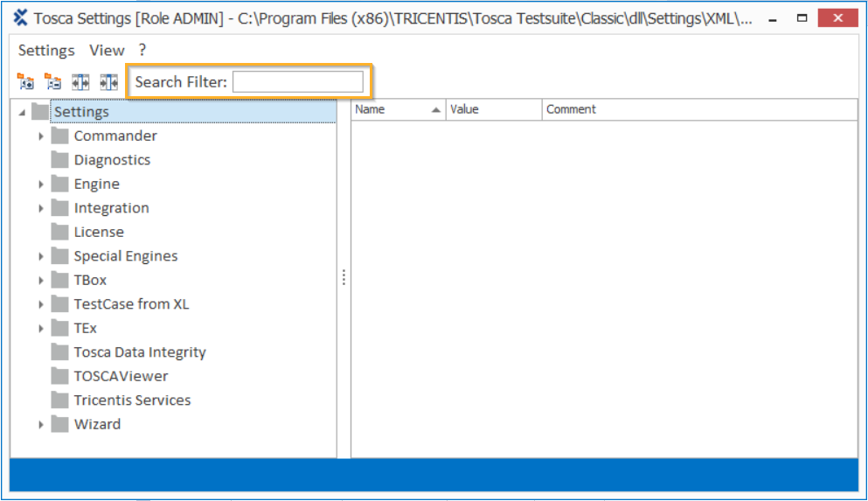868x501 pixels.
Task: Select the Commander tree label
Action: pyautogui.click(x=115, y=136)
